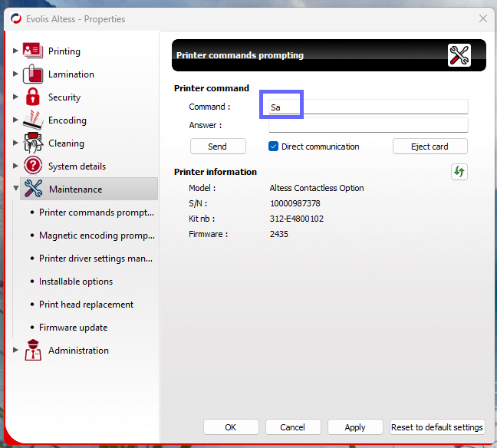Open Magnetic encoding prompting sub-item
The width and height of the screenshot is (497, 448).
click(x=97, y=236)
